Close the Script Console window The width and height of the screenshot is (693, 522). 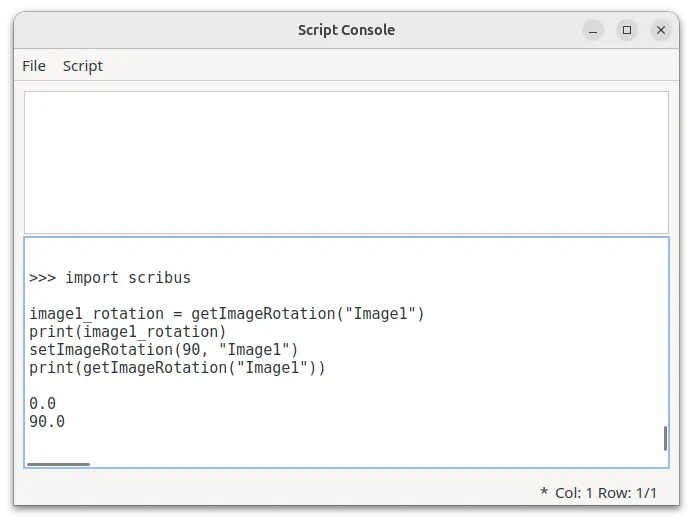(661, 30)
